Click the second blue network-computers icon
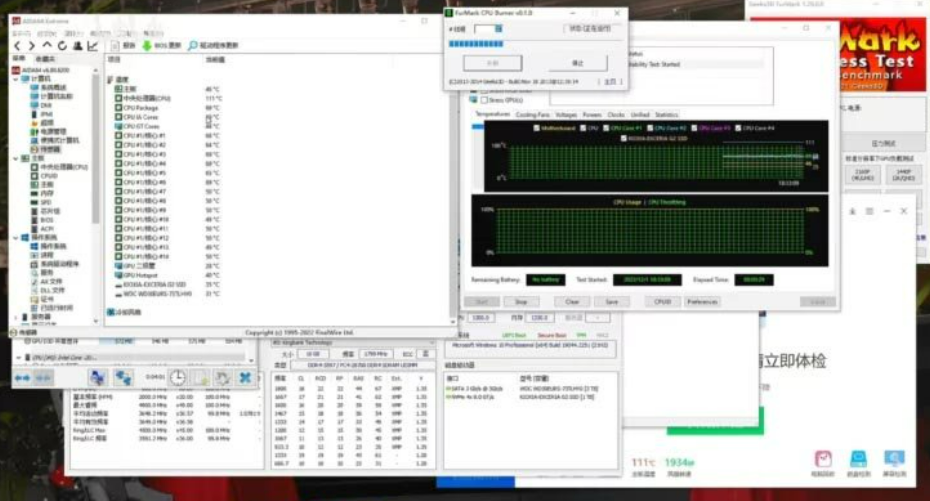The image size is (930, 501). [x=123, y=377]
